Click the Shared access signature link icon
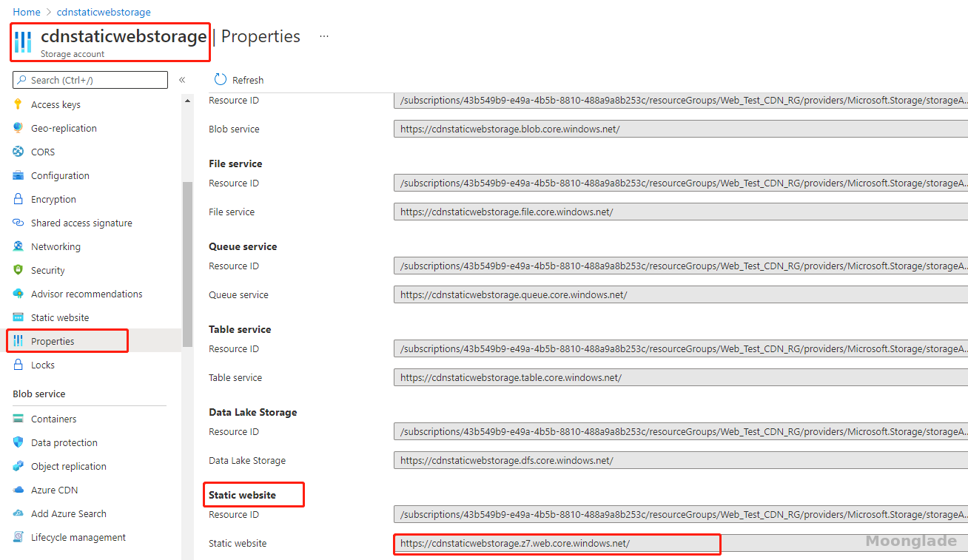The height and width of the screenshot is (560, 968). click(19, 223)
